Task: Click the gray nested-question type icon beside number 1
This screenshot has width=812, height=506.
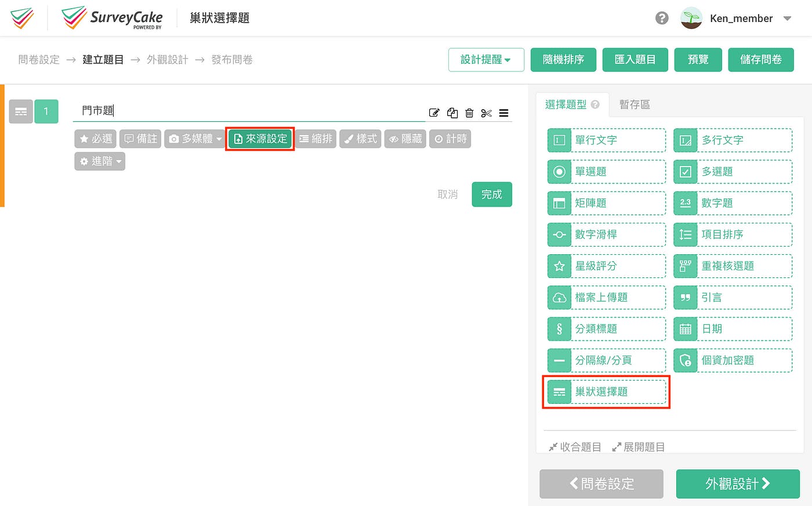Action: [x=21, y=111]
